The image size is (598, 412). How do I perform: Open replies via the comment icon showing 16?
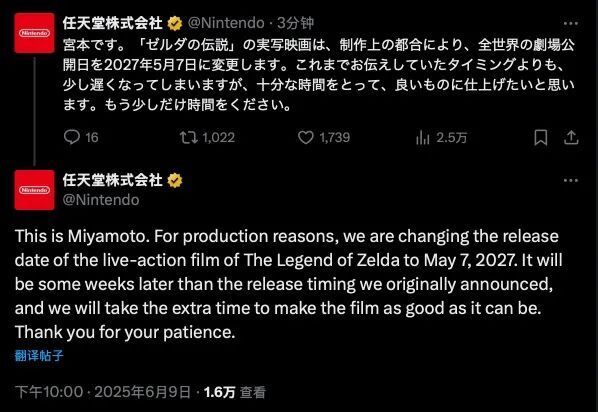[72, 137]
